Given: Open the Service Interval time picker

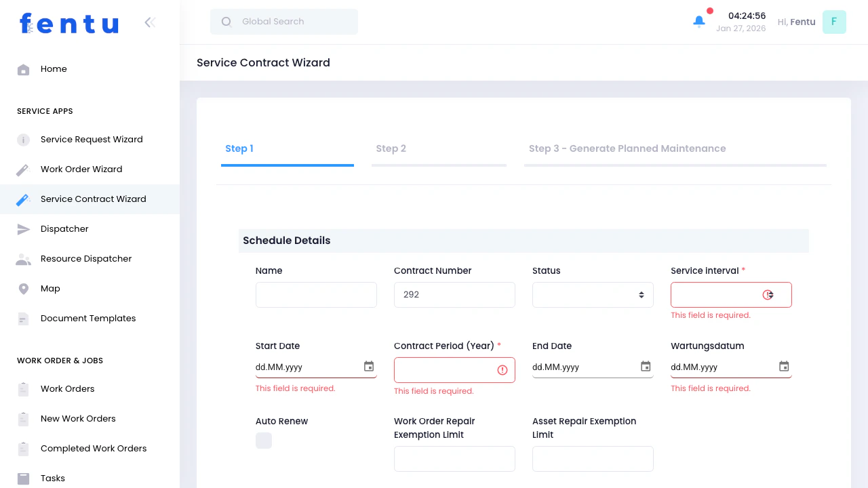Looking at the screenshot, I should (x=768, y=294).
